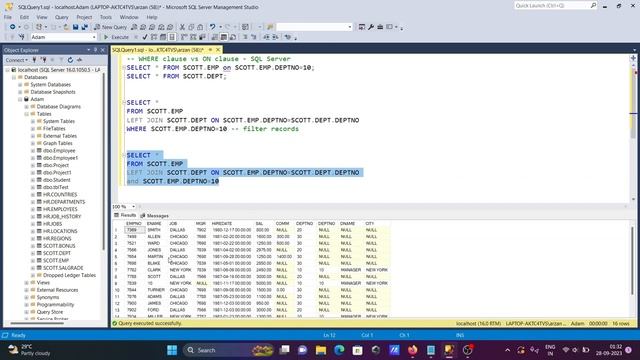Image resolution: width=640 pixels, height=360 pixels.
Task: Click the Toolbox icon in toolbar
Action: tap(380, 27)
